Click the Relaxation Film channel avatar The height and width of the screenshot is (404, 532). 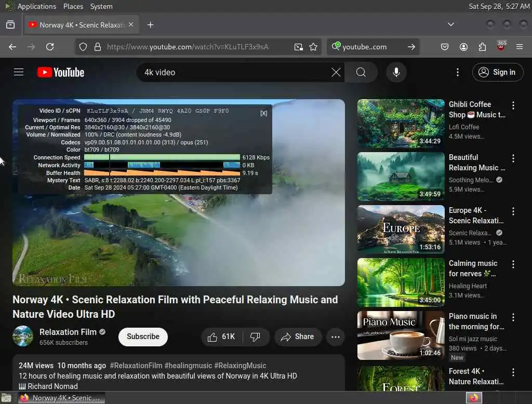pos(23,336)
